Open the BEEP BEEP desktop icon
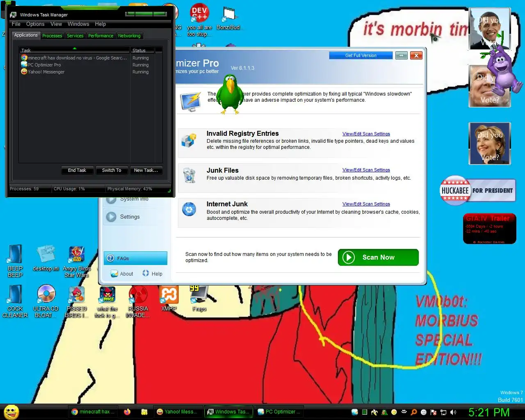525x420 pixels. point(15,261)
